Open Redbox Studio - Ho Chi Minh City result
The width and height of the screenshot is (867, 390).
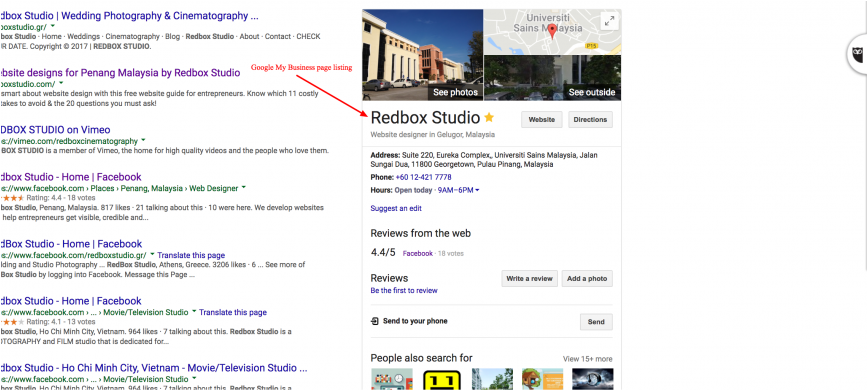pyautogui.click(x=154, y=368)
